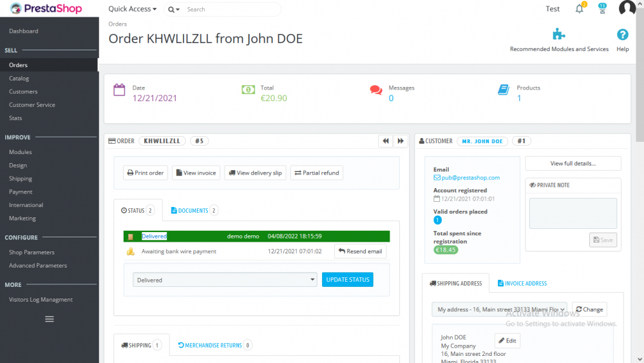Open Shipping in sidebar menu
The width and height of the screenshot is (644, 363).
(21, 179)
